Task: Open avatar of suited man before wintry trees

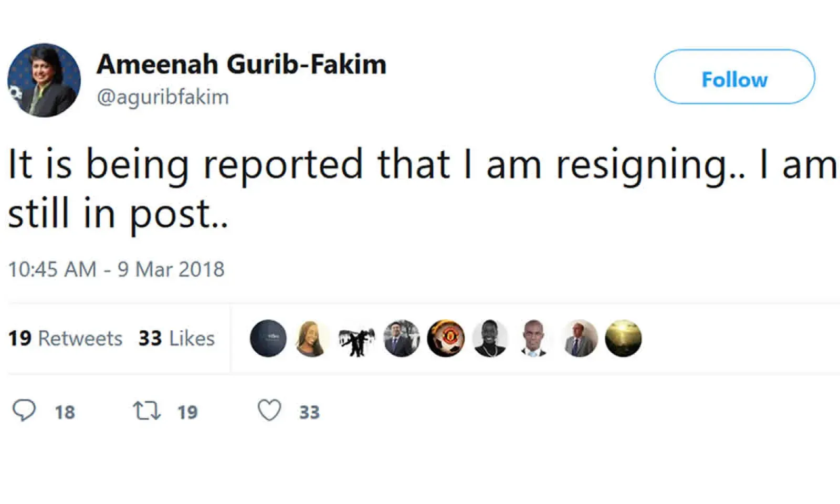Action: click(x=402, y=339)
